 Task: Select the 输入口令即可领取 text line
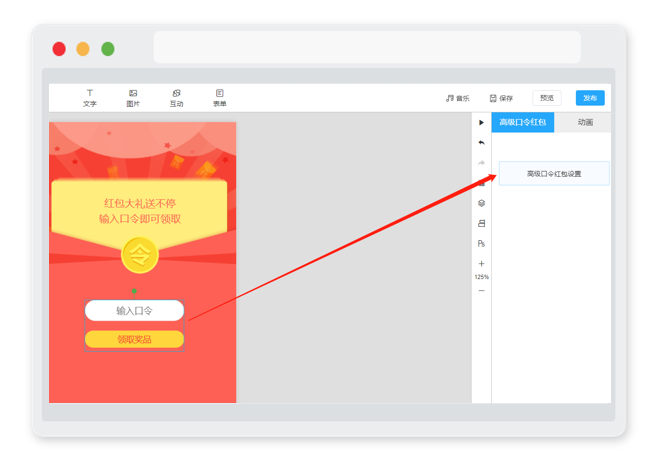click(x=140, y=219)
